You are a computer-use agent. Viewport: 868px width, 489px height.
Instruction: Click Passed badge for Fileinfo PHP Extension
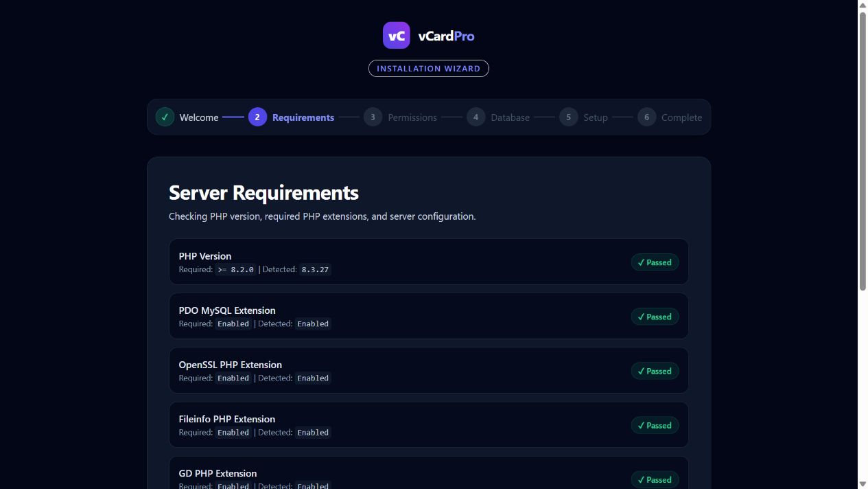[x=655, y=425]
